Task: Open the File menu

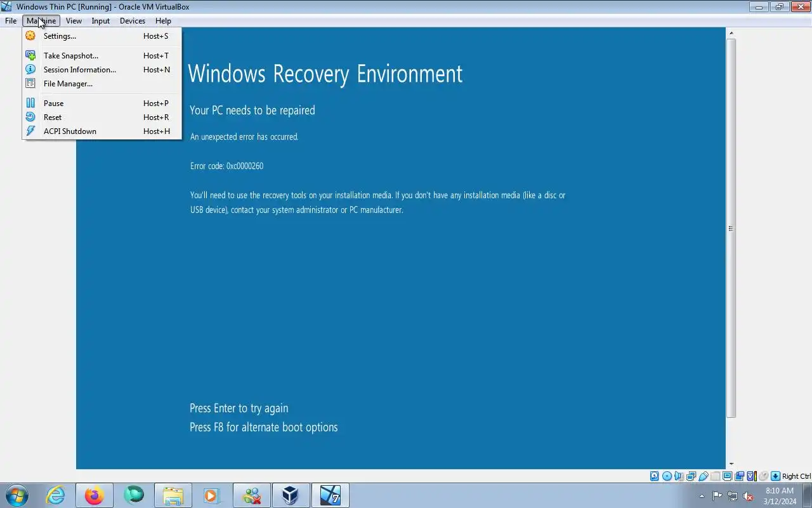Action: (x=11, y=21)
